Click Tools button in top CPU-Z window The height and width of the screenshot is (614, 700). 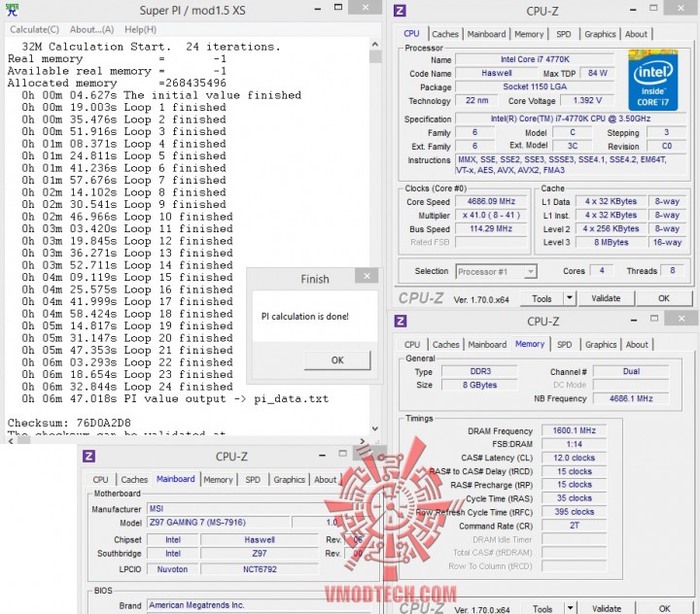[x=542, y=298]
